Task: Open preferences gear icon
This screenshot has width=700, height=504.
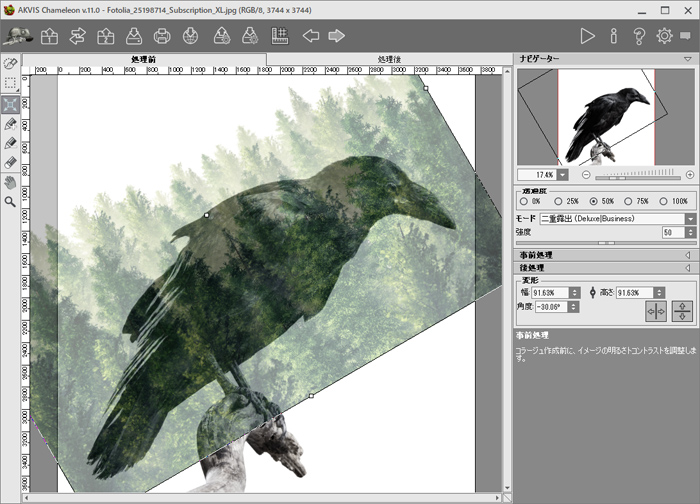Action: pyautogui.click(x=664, y=36)
